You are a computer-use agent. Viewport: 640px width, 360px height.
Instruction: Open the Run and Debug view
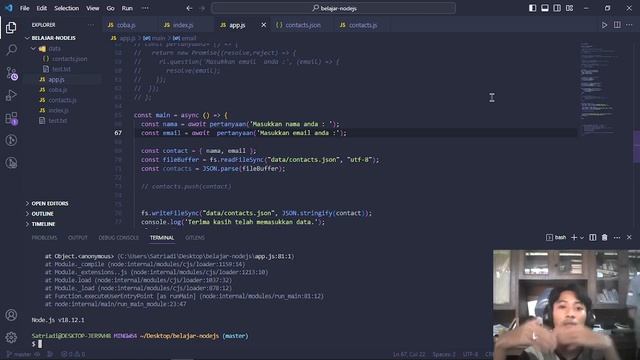tap(11, 96)
